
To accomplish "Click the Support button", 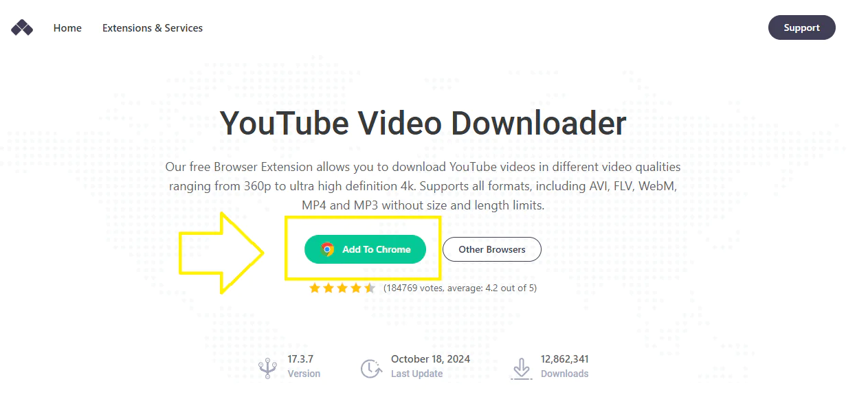I will (x=801, y=27).
